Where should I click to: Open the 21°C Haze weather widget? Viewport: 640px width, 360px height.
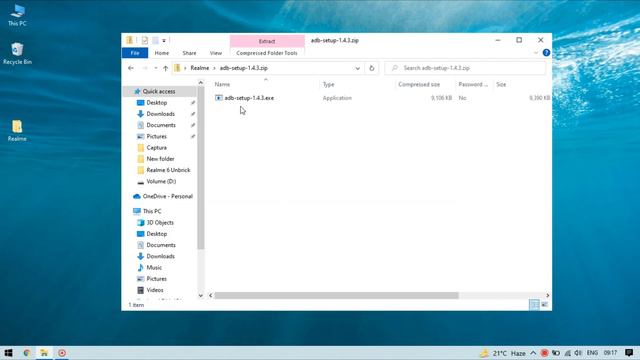[502, 353]
